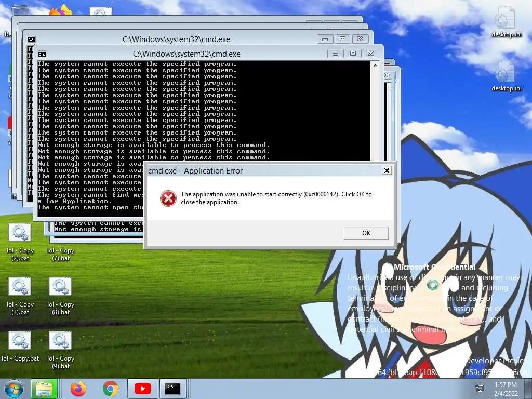Click the front cmd.exe window system icon

tap(42, 54)
